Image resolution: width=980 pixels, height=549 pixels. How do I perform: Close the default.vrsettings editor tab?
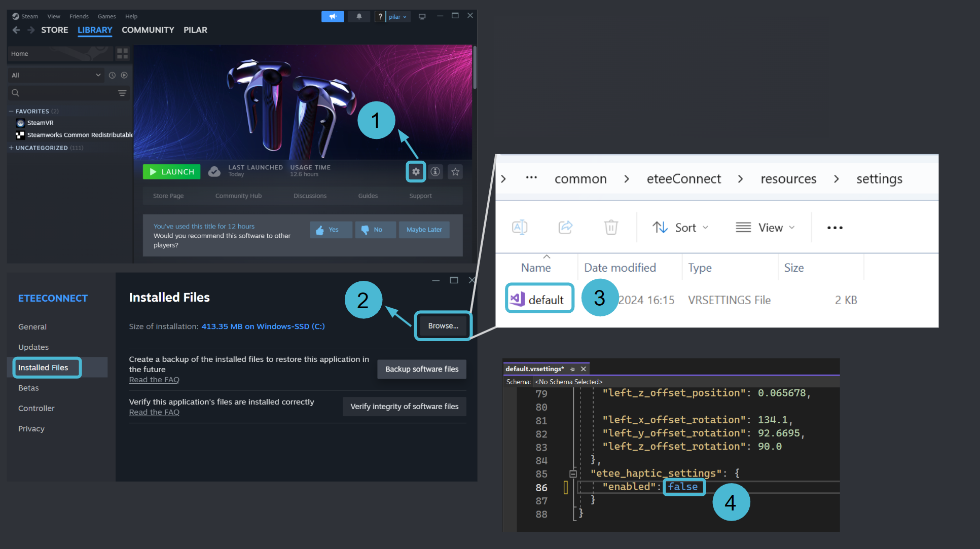[584, 369]
